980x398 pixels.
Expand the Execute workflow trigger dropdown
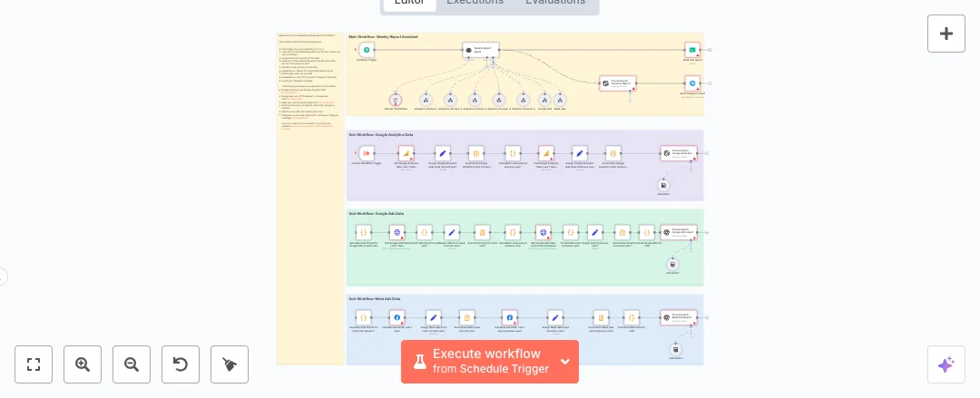coord(565,362)
